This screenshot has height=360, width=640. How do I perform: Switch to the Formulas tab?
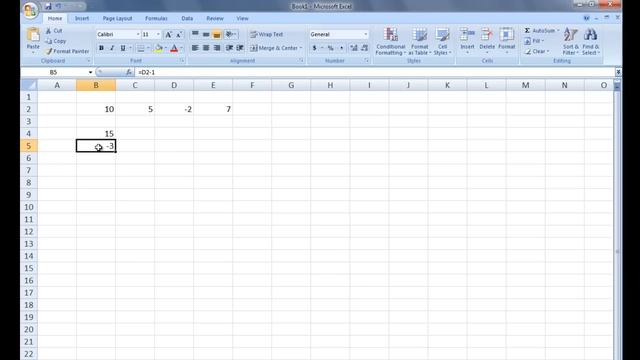tap(156, 18)
